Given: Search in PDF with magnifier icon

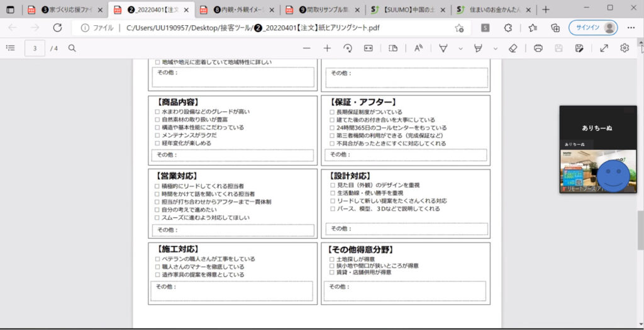Looking at the screenshot, I should coord(72,48).
